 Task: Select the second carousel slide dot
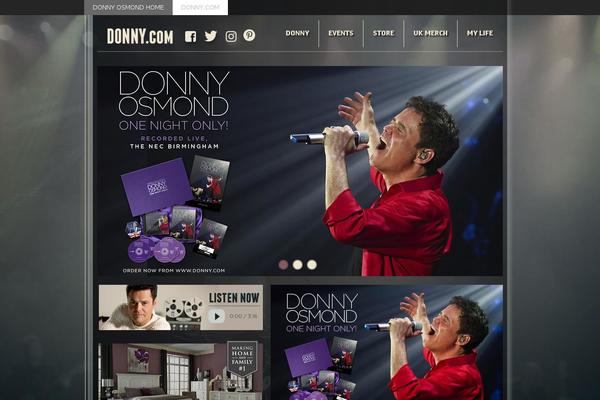coord(298,265)
